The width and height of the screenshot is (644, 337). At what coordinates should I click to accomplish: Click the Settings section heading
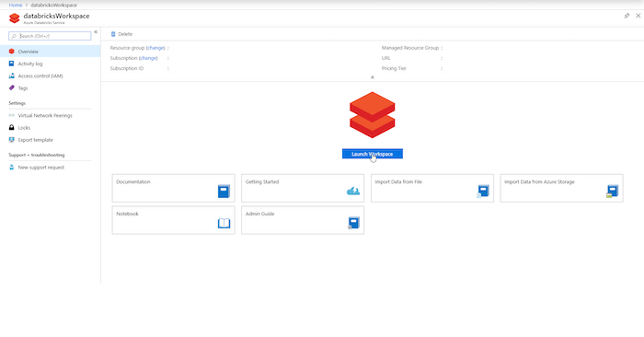[x=17, y=103]
